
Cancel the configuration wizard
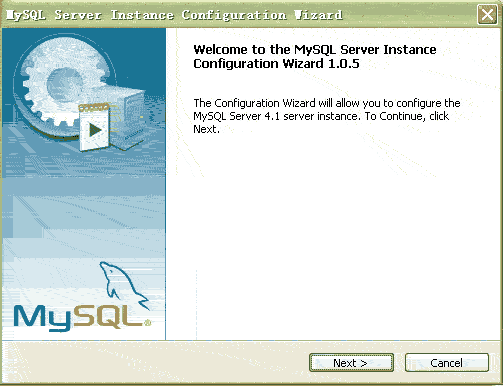coord(447,363)
